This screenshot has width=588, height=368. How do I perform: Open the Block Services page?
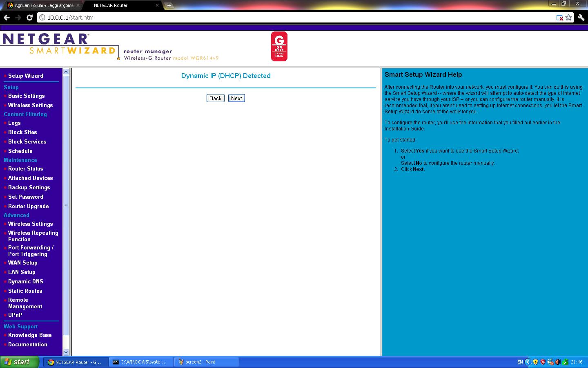tap(27, 141)
